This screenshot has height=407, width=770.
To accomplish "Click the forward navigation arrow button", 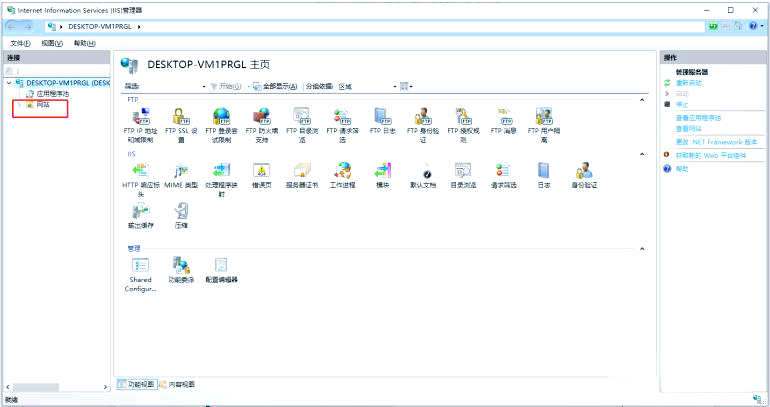I will (x=28, y=27).
